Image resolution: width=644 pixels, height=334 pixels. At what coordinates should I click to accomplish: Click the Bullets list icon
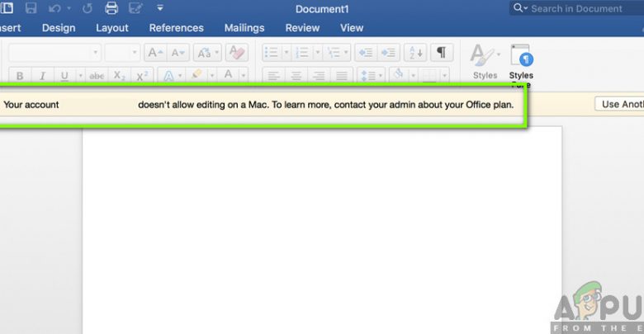coord(272,53)
